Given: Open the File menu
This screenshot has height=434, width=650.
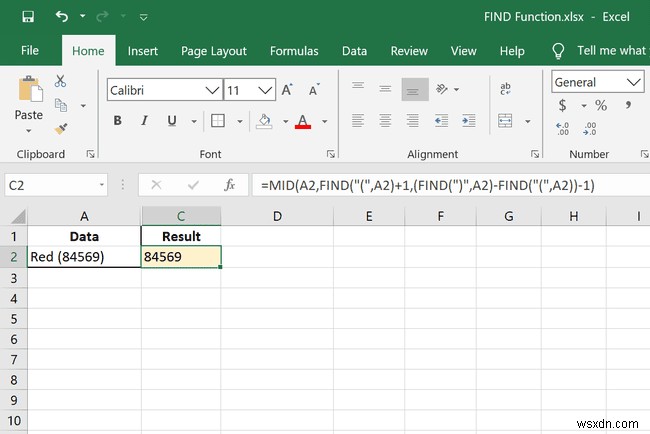Looking at the screenshot, I should pos(30,51).
